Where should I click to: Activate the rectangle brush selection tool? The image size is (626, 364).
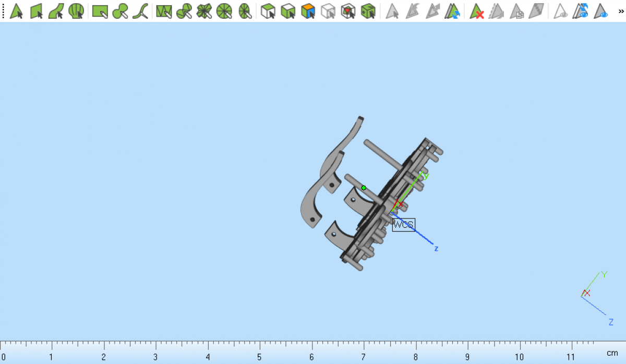100,11
